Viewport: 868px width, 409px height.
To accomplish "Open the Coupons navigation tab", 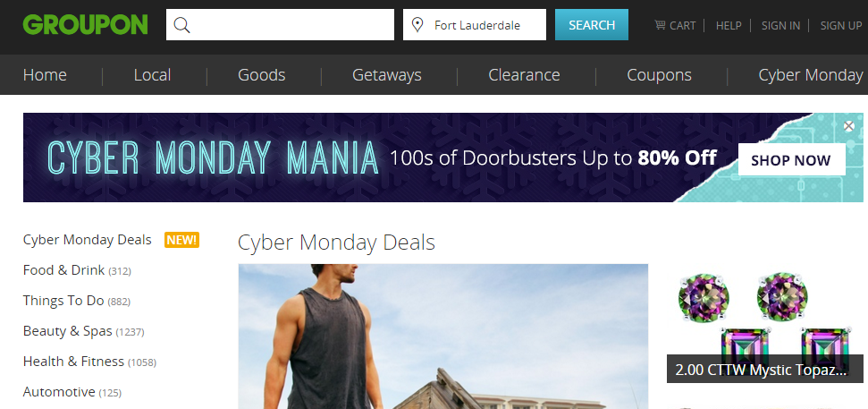I will 660,75.
